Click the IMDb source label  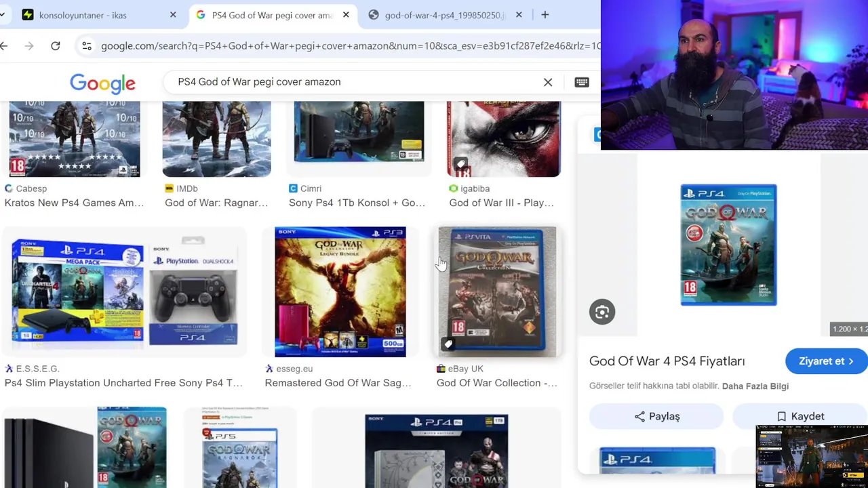click(187, 188)
